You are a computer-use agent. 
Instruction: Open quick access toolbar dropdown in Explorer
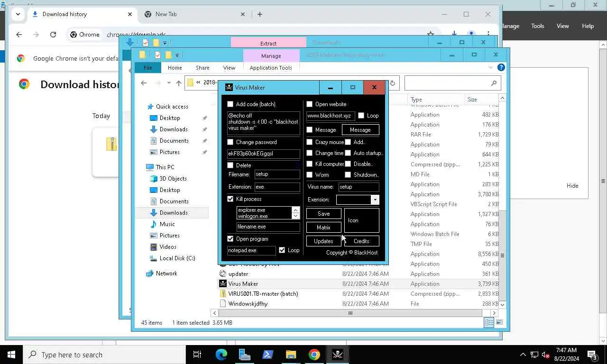[x=177, y=55]
